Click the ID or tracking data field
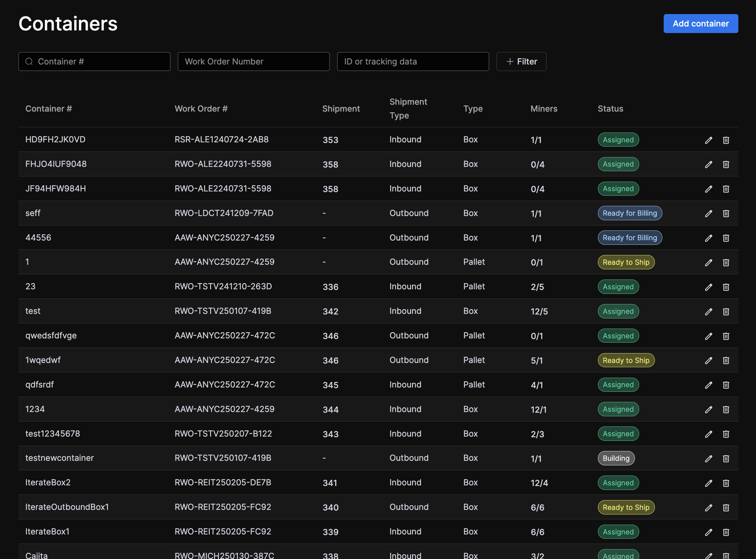756x559 pixels. pyautogui.click(x=412, y=62)
